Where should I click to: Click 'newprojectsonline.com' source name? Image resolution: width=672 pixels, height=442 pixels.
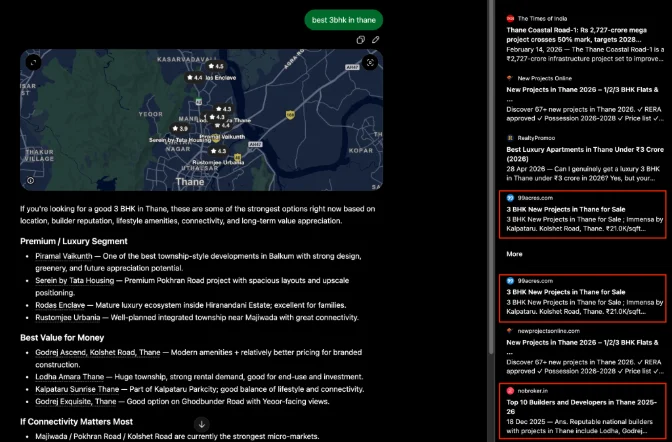click(x=549, y=331)
